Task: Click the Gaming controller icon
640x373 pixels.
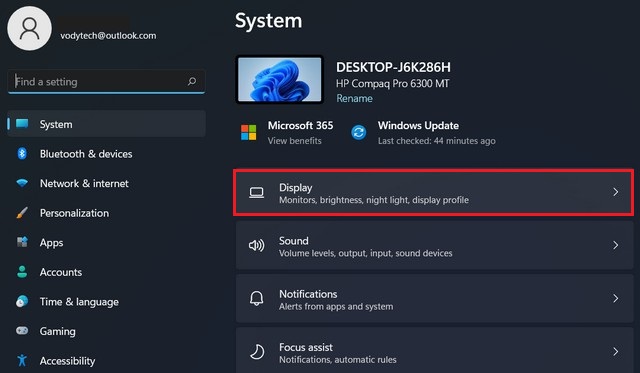Action: click(22, 331)
